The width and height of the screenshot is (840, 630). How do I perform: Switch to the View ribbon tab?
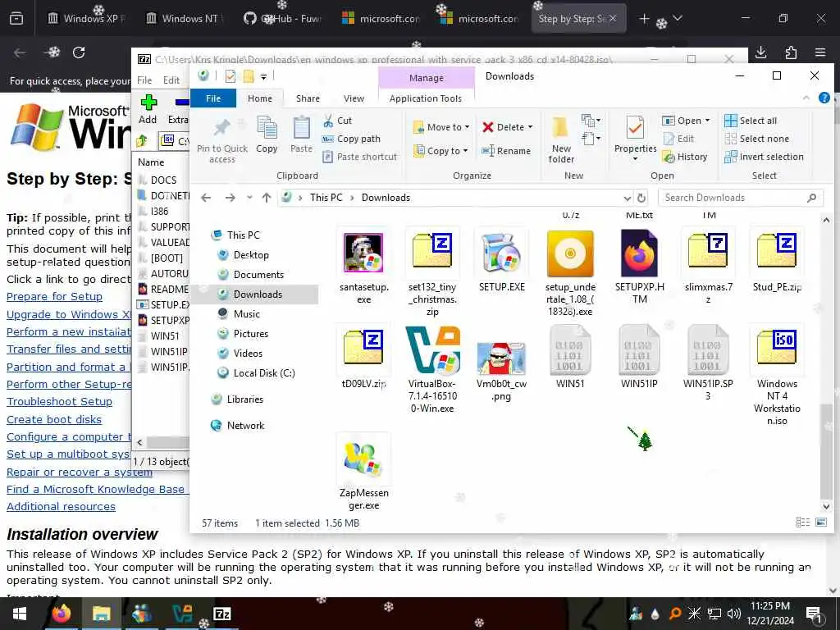pos(354,98)
